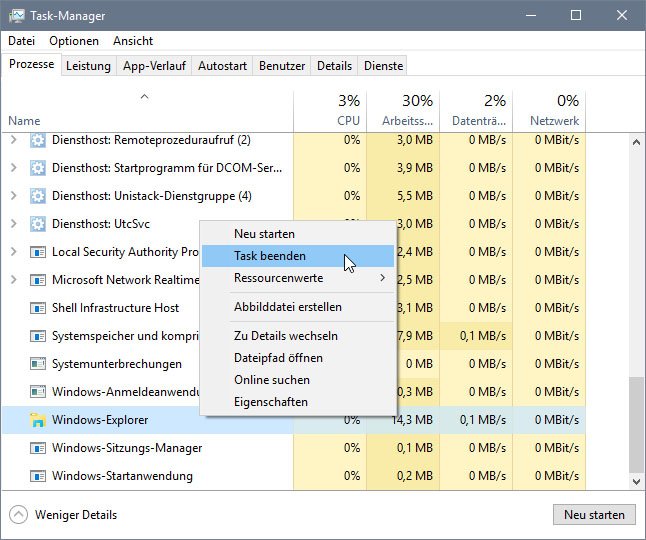Click the Windows-Startanwendung process icon
The image size is (646, 540).
(38, 476)
